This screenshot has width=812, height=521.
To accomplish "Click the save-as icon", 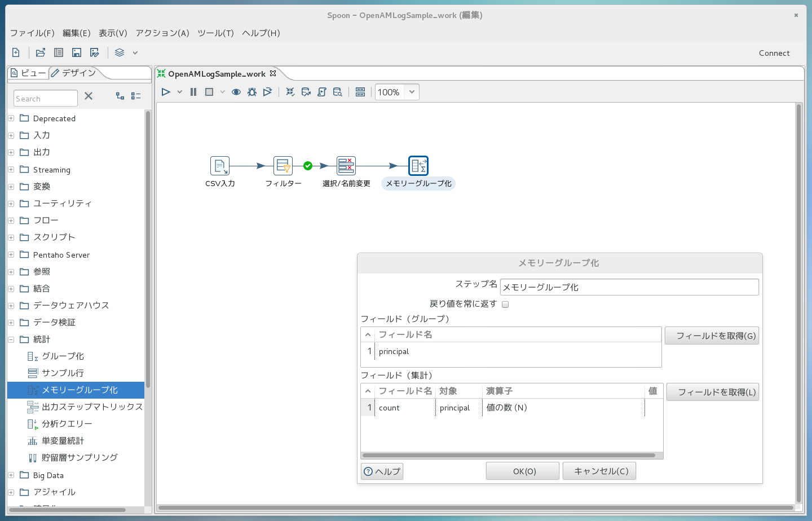I will [95, 52].
